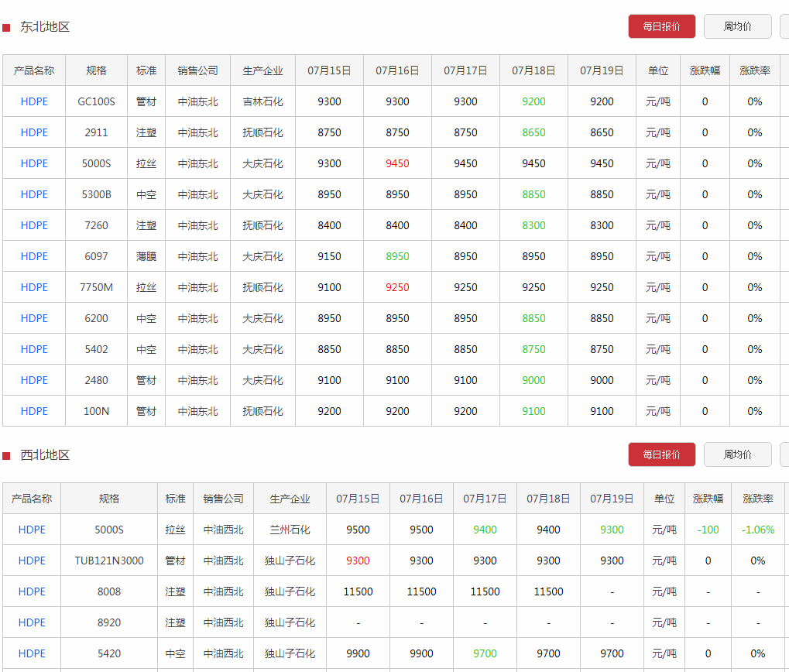
Task: Open HDPE link in 2480 row
Action: [x=34, y=380]
